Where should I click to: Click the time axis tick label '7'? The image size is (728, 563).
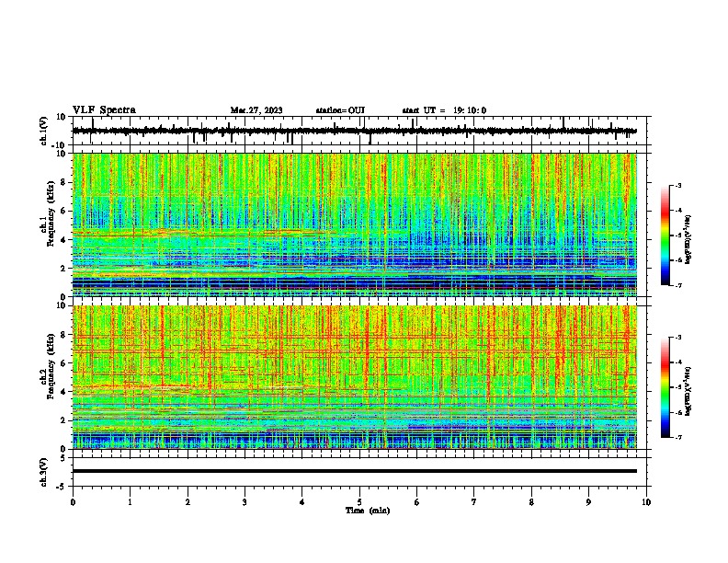[x=474, y=502]
